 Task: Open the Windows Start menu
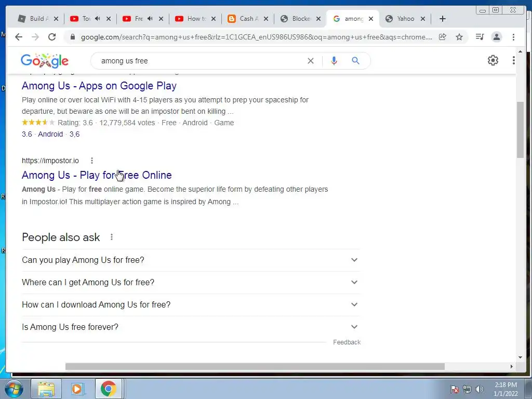click(x=14, y=389)
